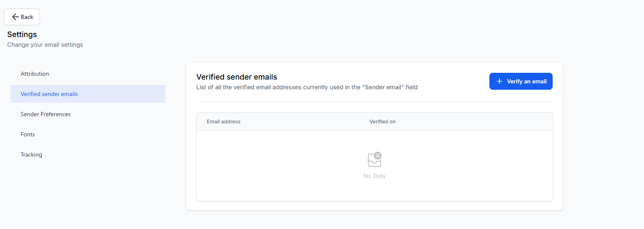
Task: Select Verified sender emails in the sidebar
Action: (49, 94)
